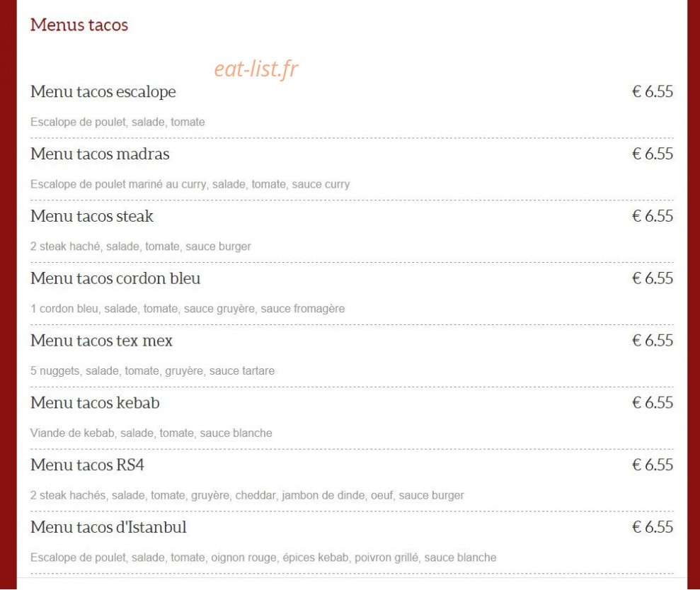Select the Menu tacos tex mex item
700x590 pixels.
pyautogui.click(x=101, y=341)
